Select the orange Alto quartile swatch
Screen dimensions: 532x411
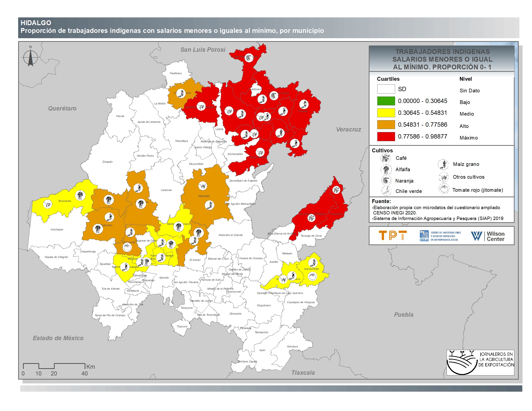tap(386, 125)
